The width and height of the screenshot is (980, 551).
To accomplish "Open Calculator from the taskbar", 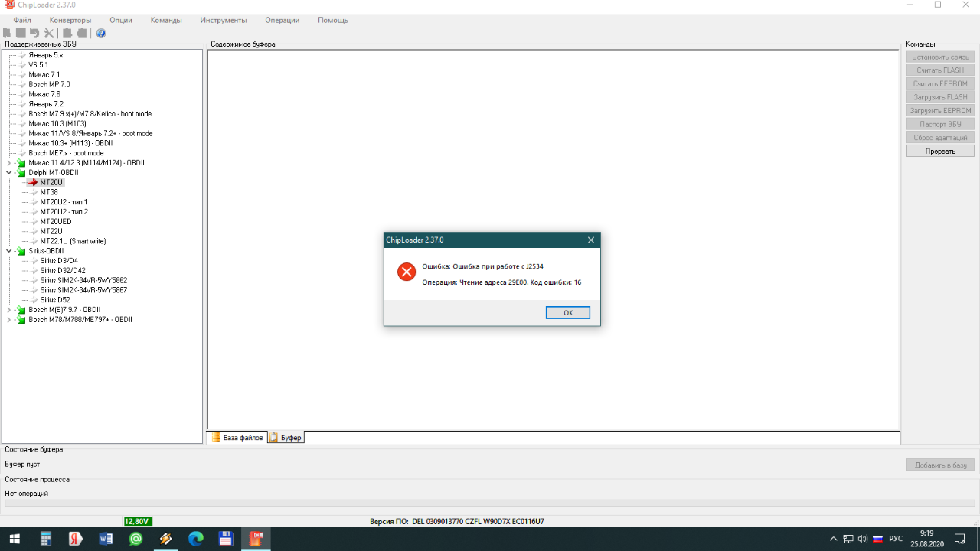I will pos(46,539).
